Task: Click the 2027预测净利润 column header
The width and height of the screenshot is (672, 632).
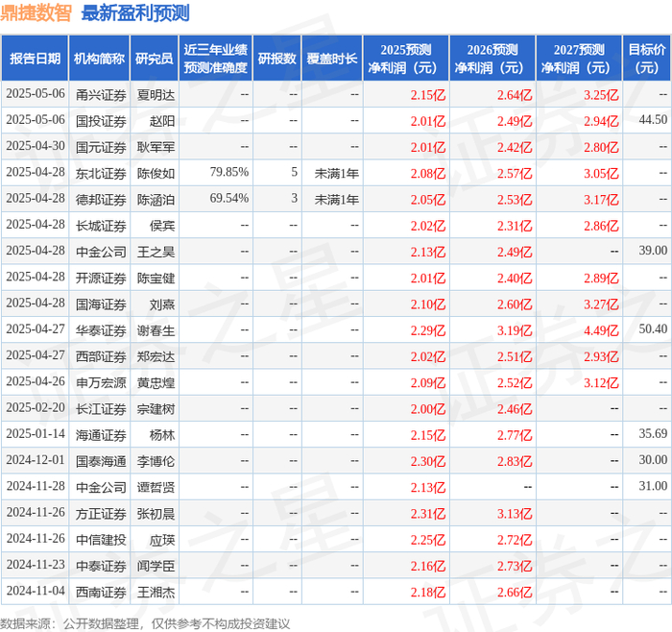Action: point(579,59)
